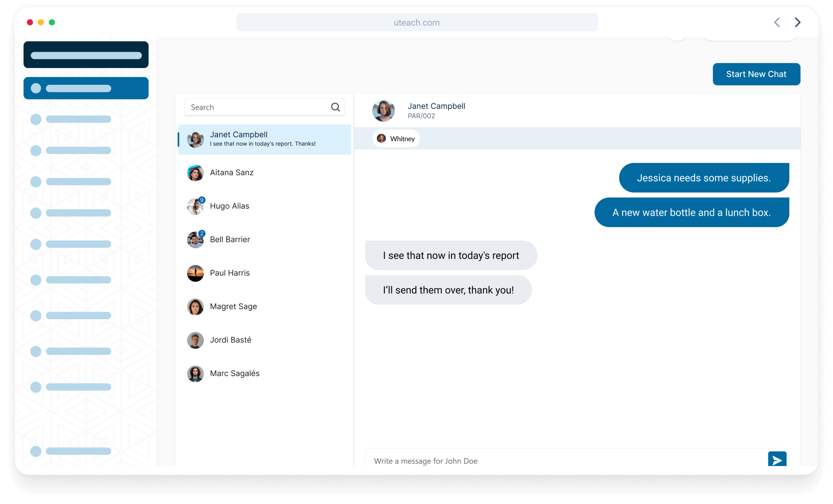Open Aitana Sanz conversation

click(x=231, y=173)
